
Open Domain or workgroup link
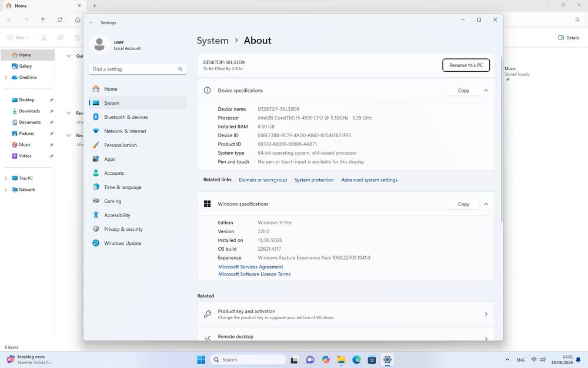coord(263,180)
